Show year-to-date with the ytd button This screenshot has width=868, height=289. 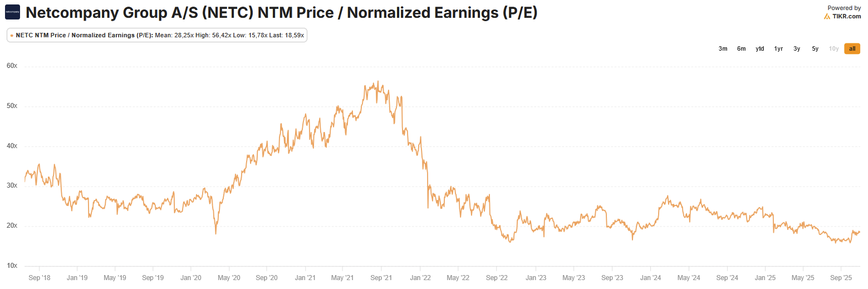coord(759,49)
